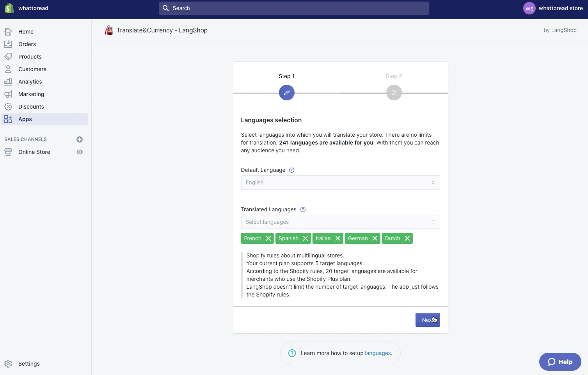The height and width of the screenshot is (375, 588).
Task: Go to Home in sidebar
Action: 26,32
